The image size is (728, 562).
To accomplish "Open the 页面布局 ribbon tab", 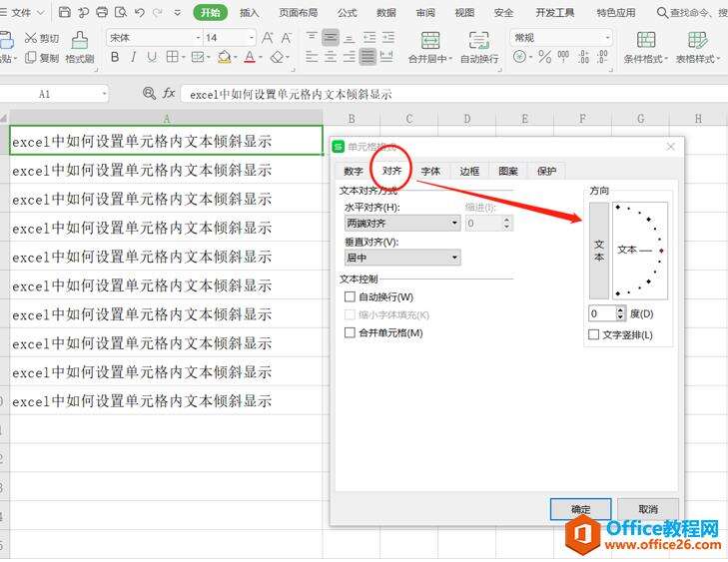I will pos(298,13).
